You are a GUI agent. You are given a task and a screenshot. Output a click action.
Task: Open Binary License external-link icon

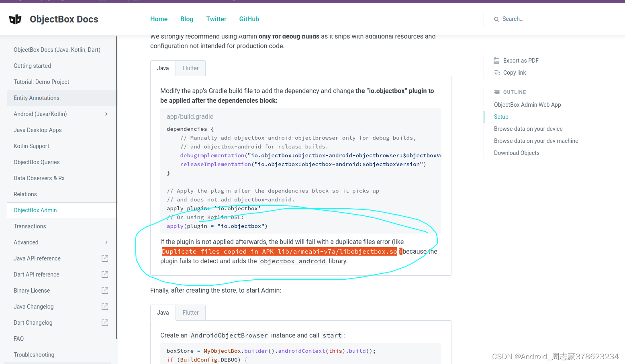pyautogui.click(x=105, y=291)
